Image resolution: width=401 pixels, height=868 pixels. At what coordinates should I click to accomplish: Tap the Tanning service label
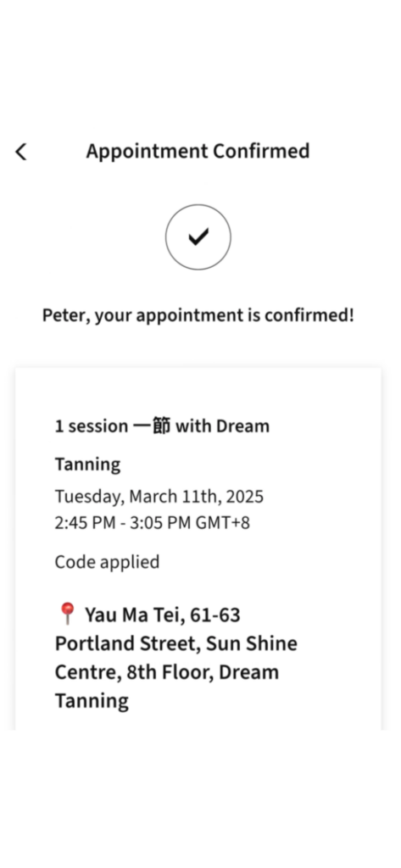87,465
